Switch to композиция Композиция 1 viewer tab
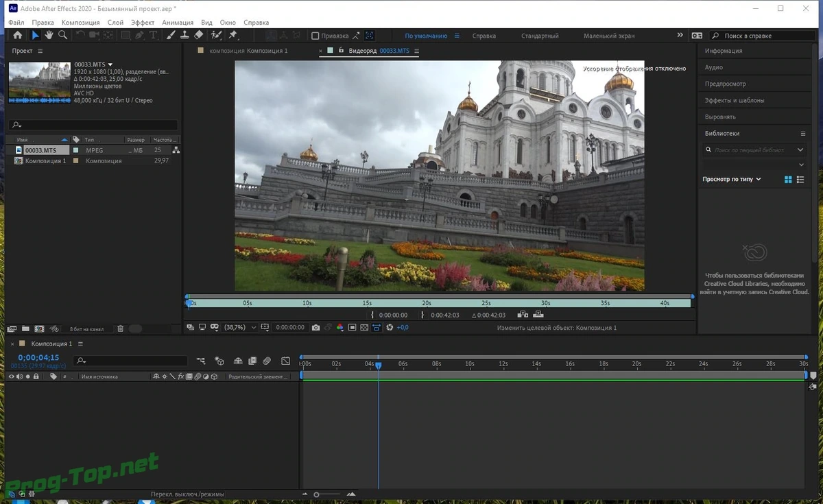823x504 pixels. (248, 51)
